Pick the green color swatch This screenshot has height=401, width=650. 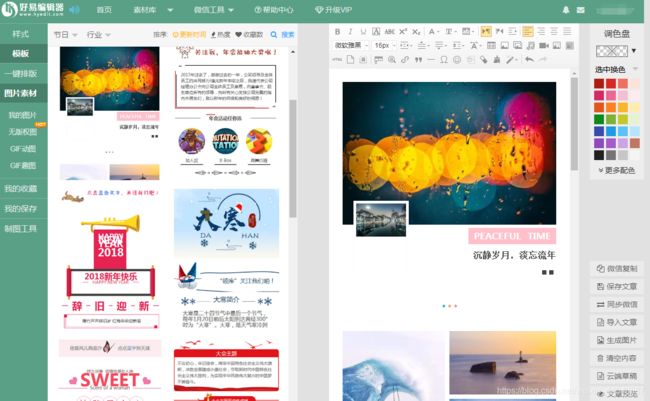click(x=599, y=119)
